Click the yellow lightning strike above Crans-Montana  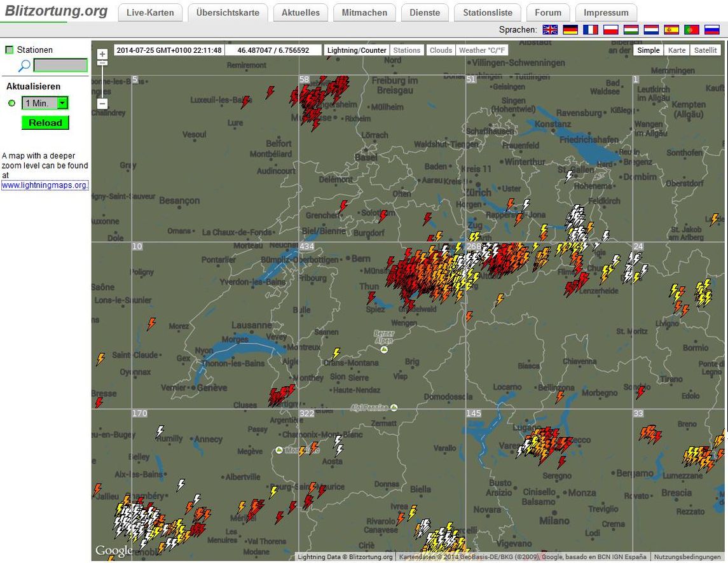[336, 354]
